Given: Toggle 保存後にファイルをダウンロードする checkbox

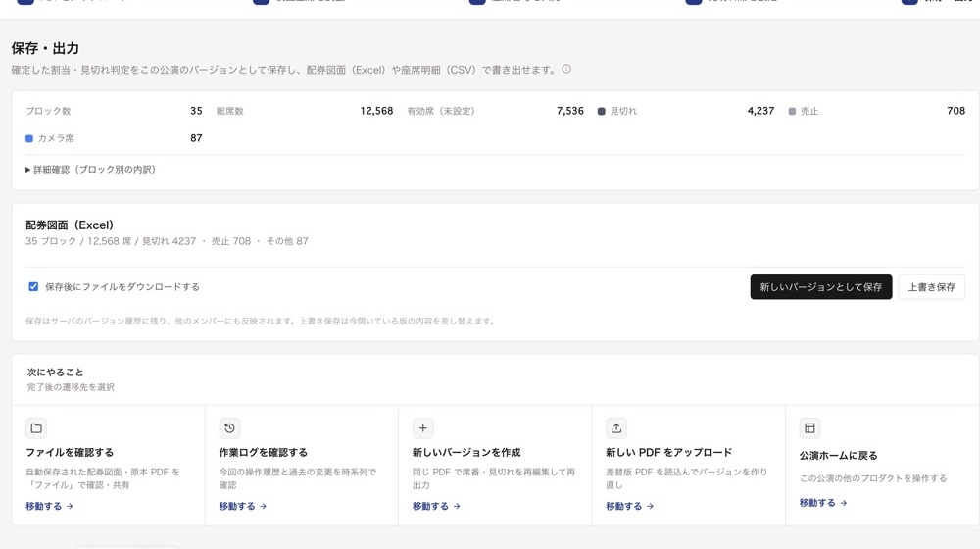Looking at the screenshot, I should click(33, 286).
